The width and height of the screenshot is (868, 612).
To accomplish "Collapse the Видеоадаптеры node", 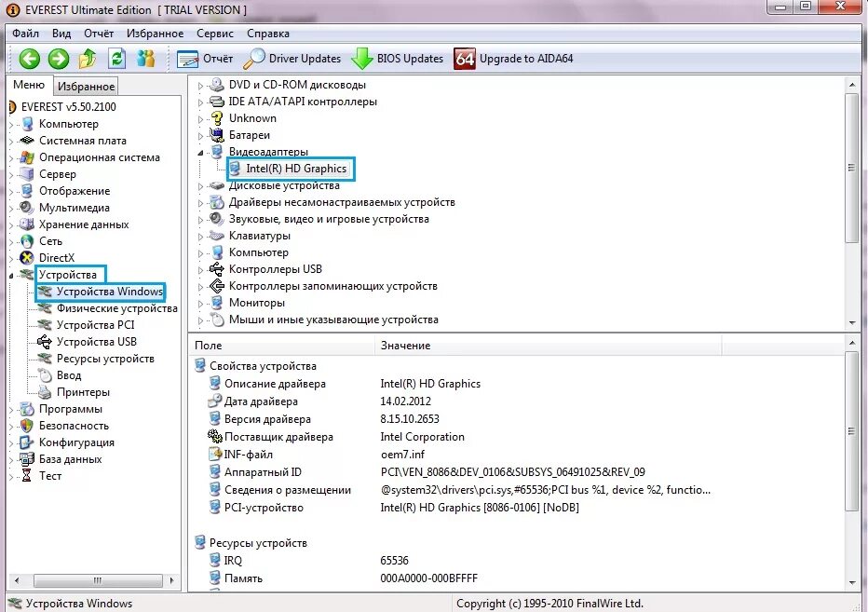I will pyautogui.click(x=200, y=153).
